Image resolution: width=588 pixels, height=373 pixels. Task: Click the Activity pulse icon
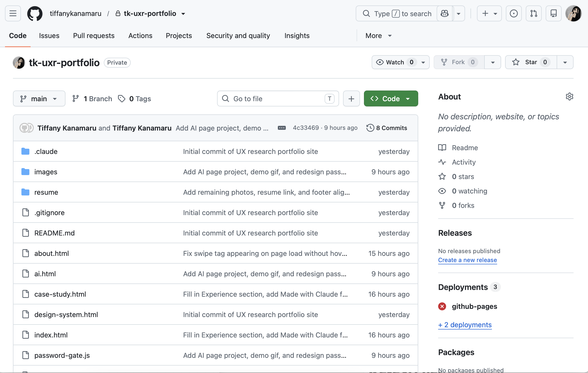(x=442, y=162)
